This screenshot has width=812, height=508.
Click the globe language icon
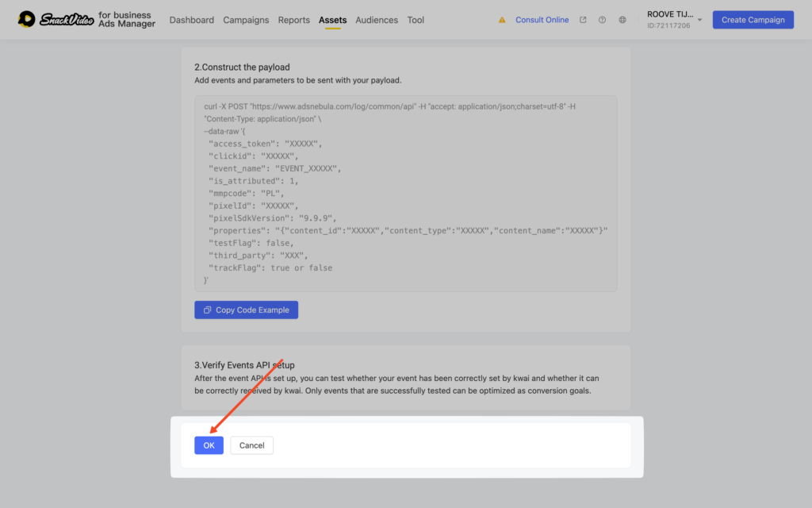pyautogui.click(x=622, y=20)
